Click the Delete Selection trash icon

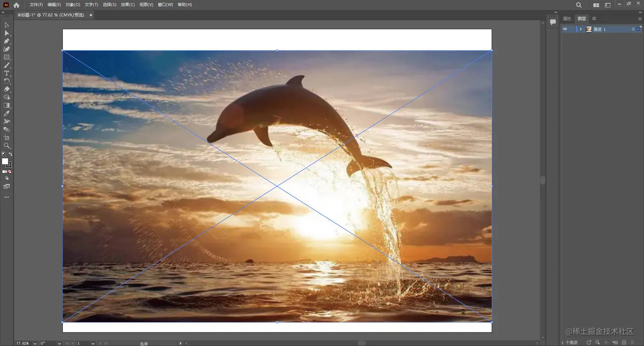coord(632,343)
